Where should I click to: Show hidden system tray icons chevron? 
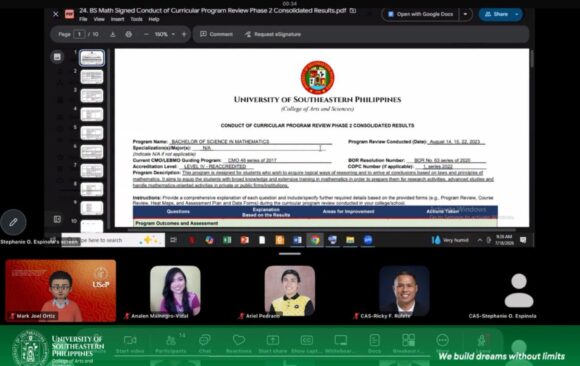(x=479, y=240)
